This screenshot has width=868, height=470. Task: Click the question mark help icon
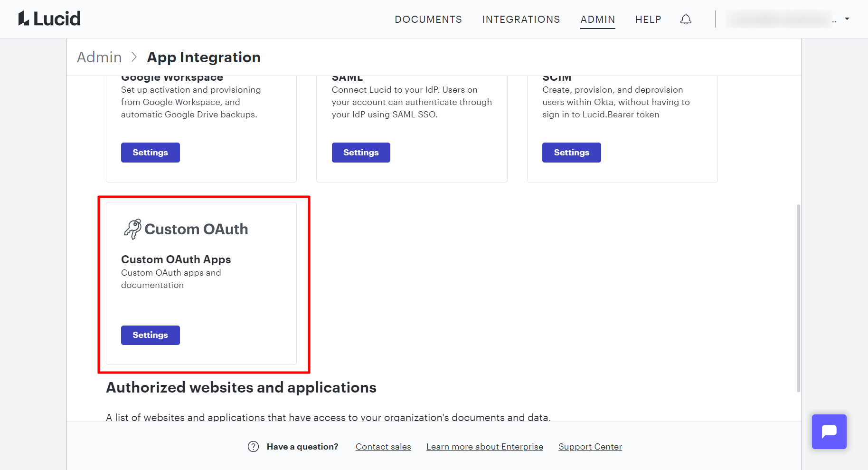254,447
